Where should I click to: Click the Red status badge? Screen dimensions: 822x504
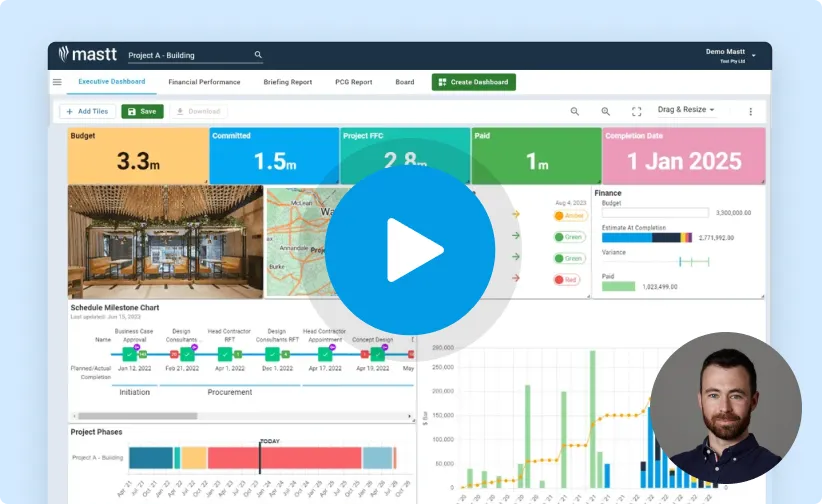click(567, 280)
